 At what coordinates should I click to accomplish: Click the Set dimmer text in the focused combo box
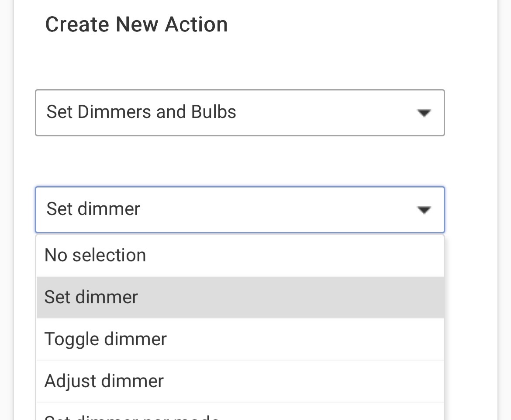tap(93, 209)
